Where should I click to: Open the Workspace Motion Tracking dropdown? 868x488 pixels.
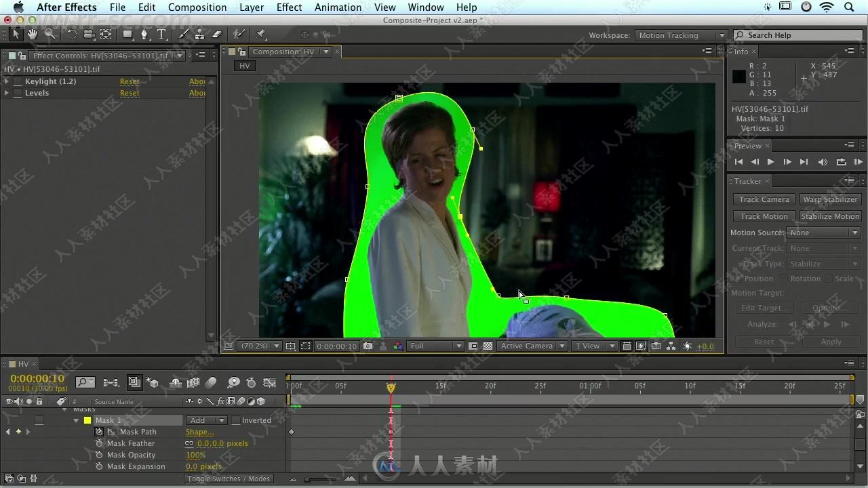[681, 35]
